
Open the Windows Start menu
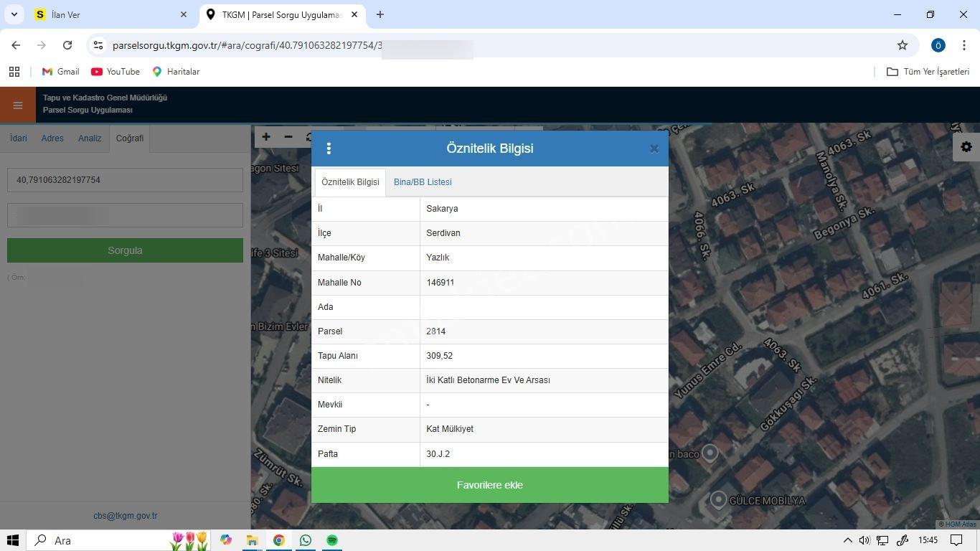pos(12,540)
